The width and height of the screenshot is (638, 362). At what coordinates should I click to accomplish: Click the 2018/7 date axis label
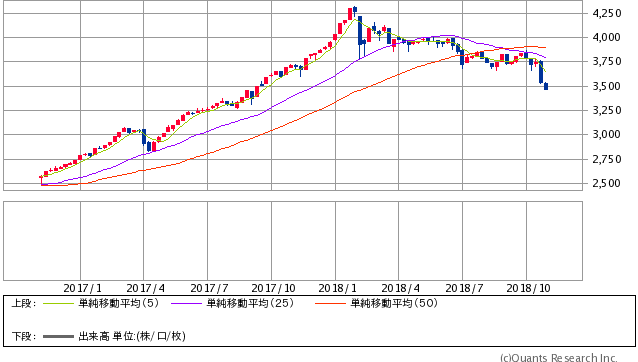[465, 288]
